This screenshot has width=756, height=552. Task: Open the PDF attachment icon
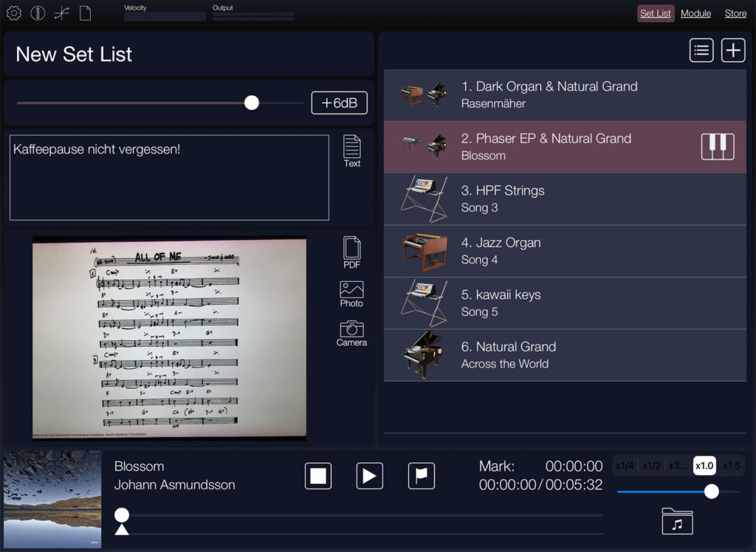coord(351,252)
